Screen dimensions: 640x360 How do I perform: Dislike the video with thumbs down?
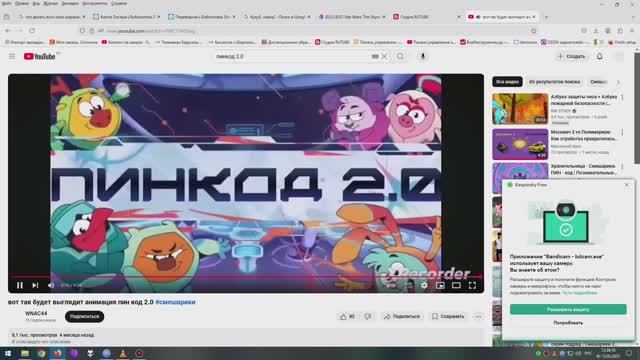click(368, 316)
